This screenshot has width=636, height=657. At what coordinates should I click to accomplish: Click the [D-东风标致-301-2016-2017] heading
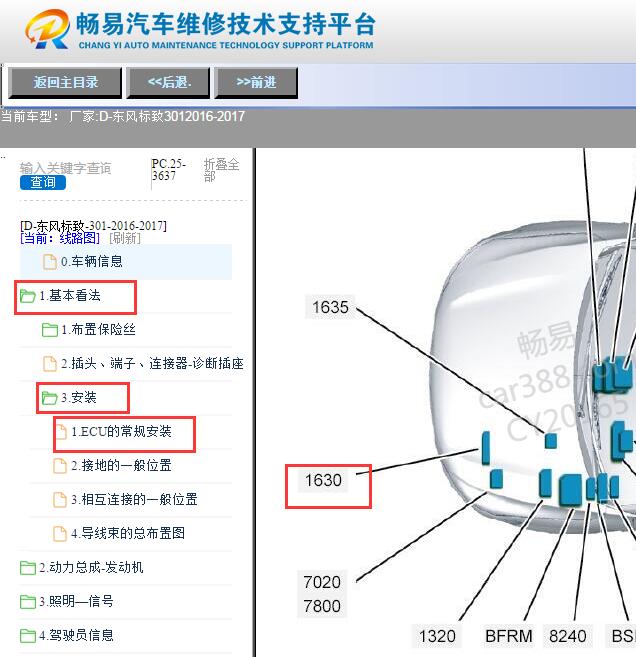point(93,226)
